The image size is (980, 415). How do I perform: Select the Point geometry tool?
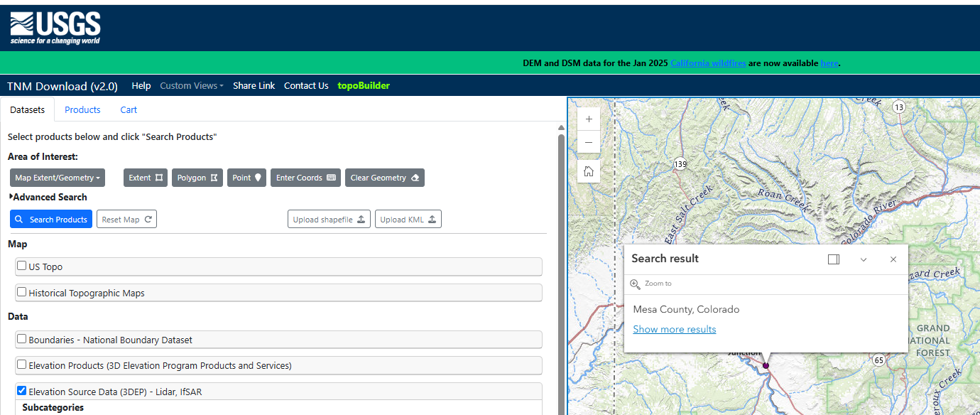tap(247, 178)
